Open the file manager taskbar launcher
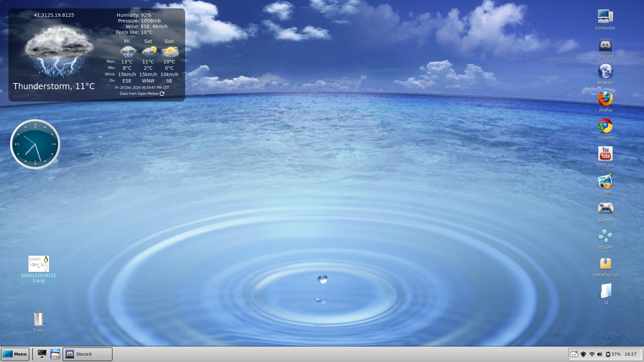This screenshot has height=362, width=644. click(x=55, y=354)
